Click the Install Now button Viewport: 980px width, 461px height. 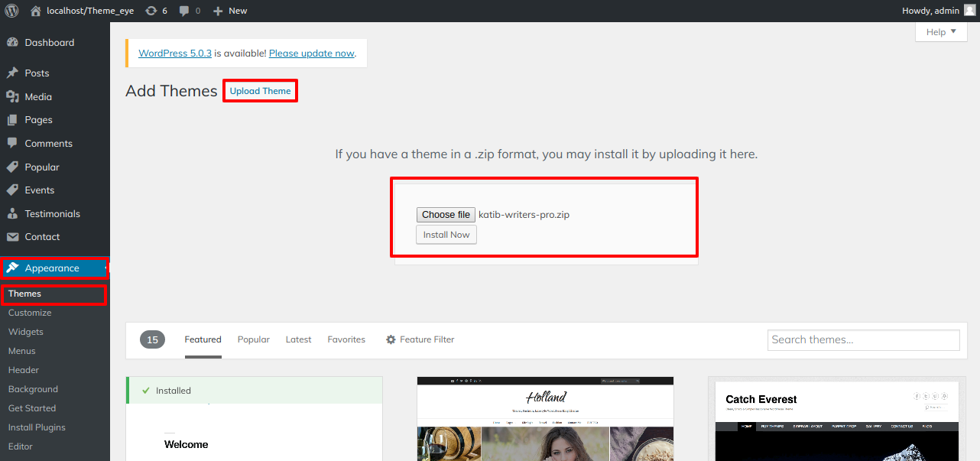point(446,235)
